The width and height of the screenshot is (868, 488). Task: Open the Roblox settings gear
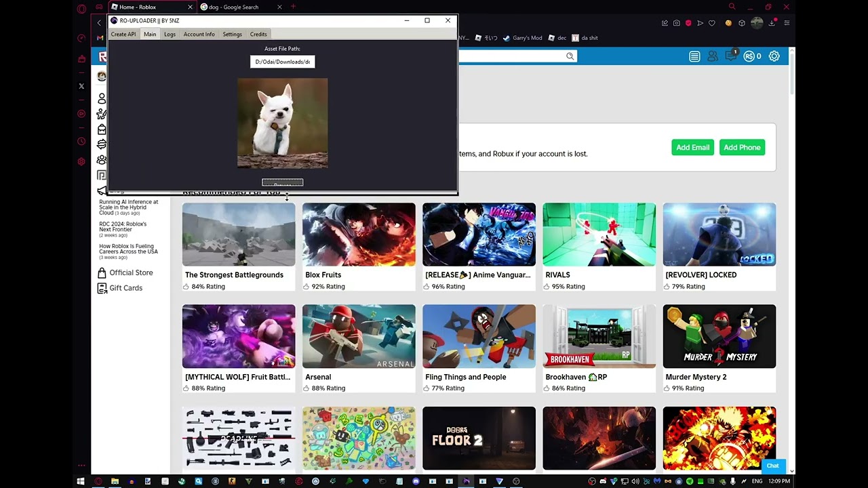pos(774,56)
